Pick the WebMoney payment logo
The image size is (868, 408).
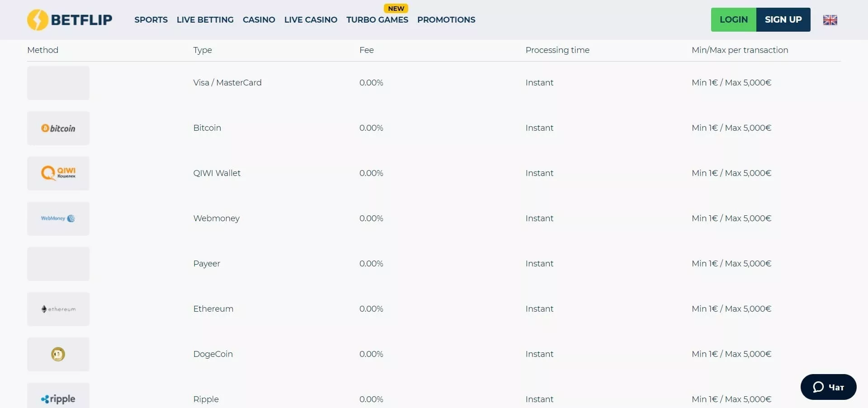click(x=58, y=218)
